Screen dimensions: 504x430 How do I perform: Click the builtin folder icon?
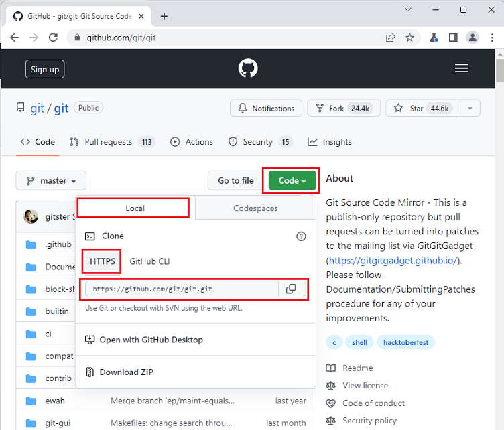tap(31, 311)
